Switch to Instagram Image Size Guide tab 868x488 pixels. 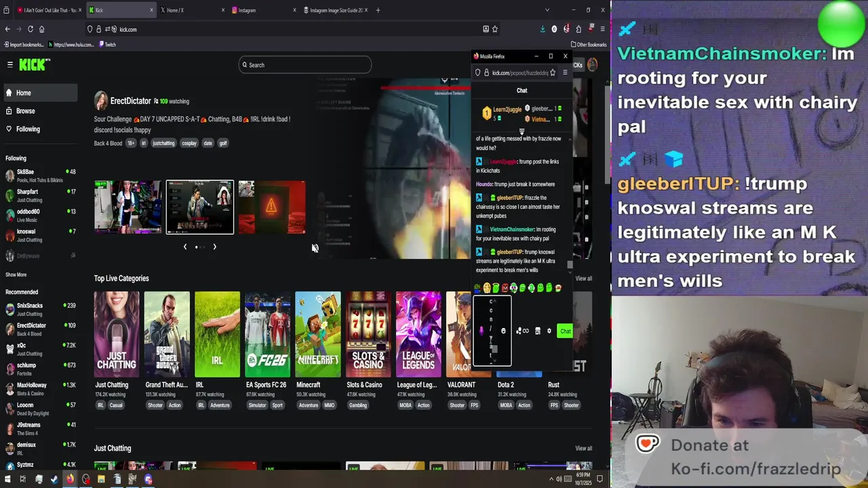[x=335, y=10]
